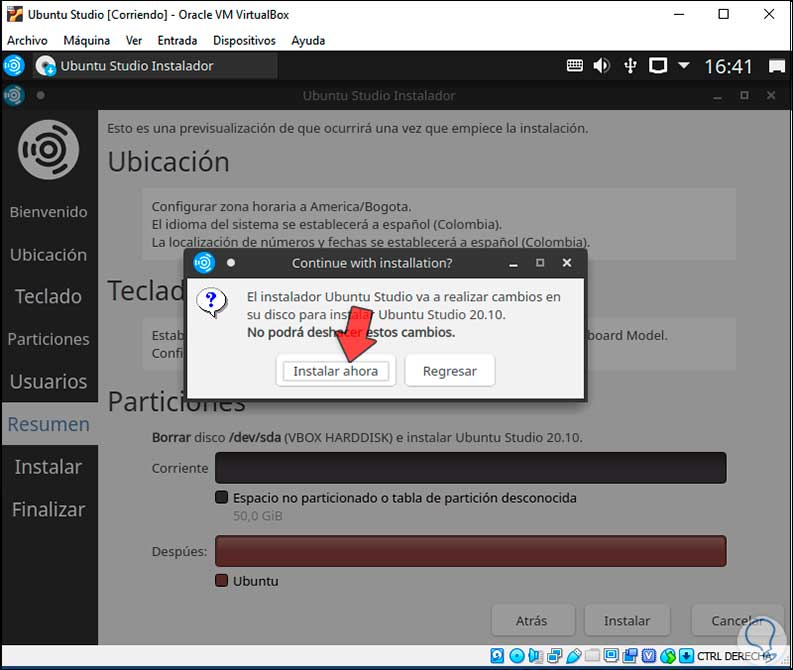
Task: Click the Borrar disco /dev/sda description line
Action: (367, 437)
